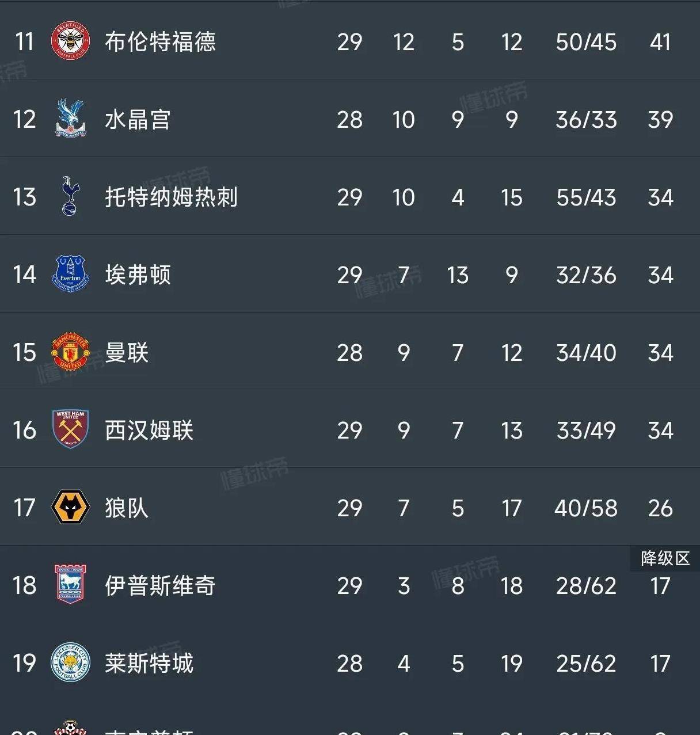This screenshot has height=735, width=700.
Task: Click the Everton club badge
Action: coord(70,274)
